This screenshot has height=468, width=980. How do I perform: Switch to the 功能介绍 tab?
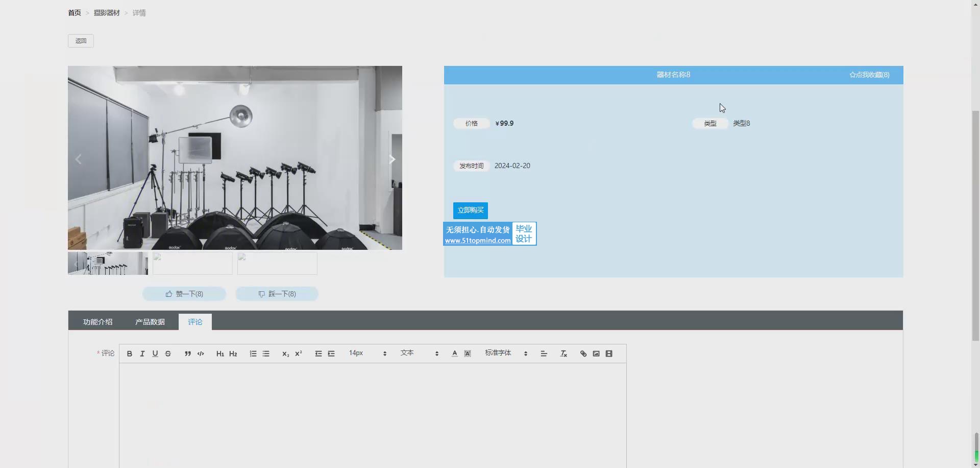pos(98,322)
